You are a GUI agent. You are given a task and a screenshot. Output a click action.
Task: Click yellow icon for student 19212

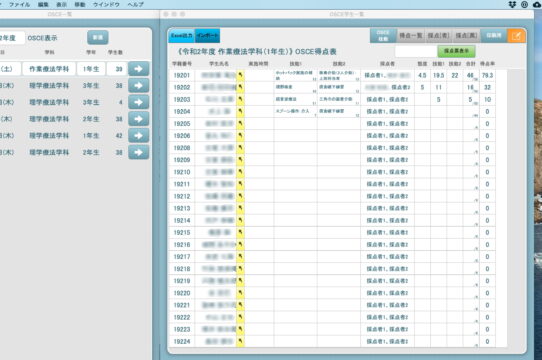[240, 196]
